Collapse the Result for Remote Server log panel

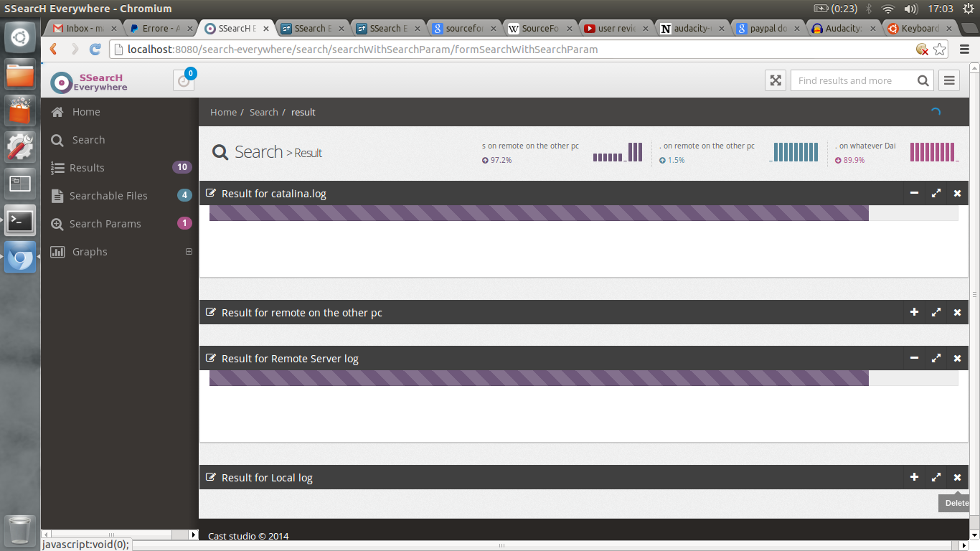click(x=914, y=358)
